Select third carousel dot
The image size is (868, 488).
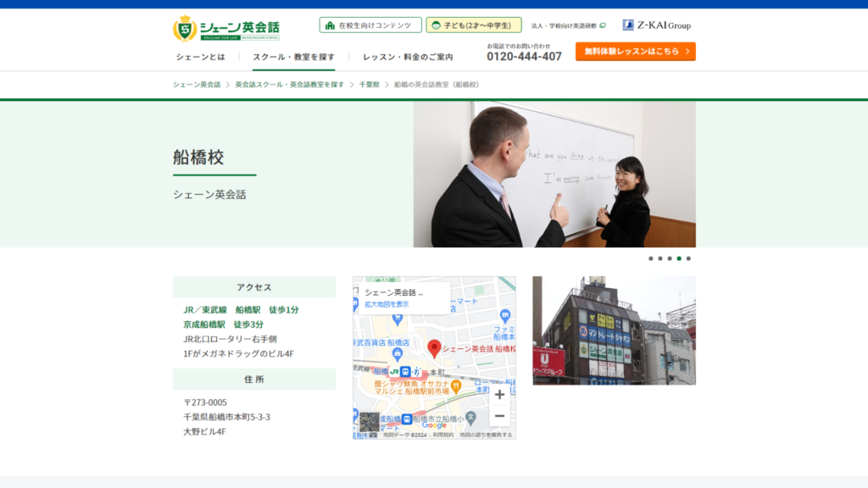pyautogui.click(x=670, y=258)
